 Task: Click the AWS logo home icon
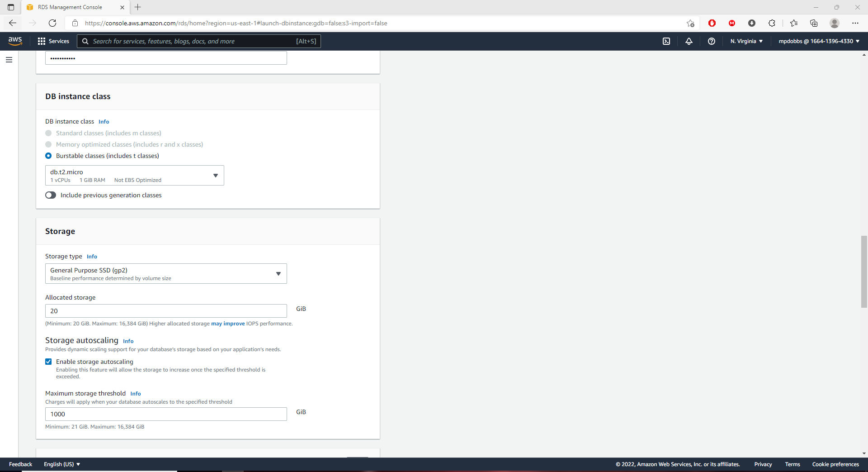tap(15, 41)
